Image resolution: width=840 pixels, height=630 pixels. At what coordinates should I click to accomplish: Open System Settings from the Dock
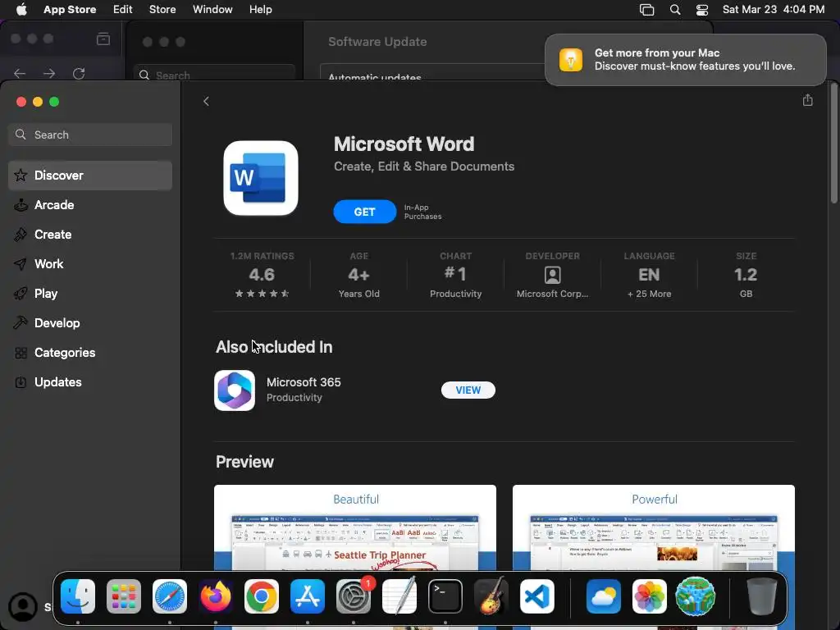point(354,596)
